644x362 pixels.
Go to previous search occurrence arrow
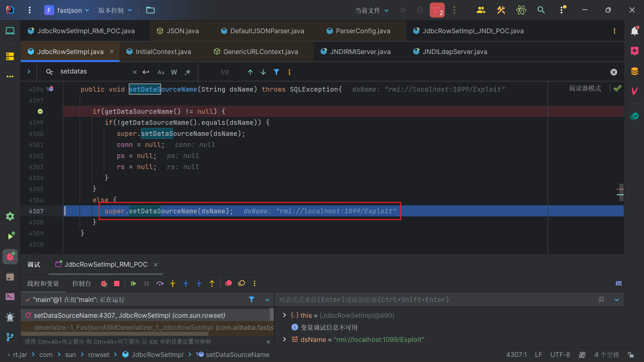coord(250,72)
